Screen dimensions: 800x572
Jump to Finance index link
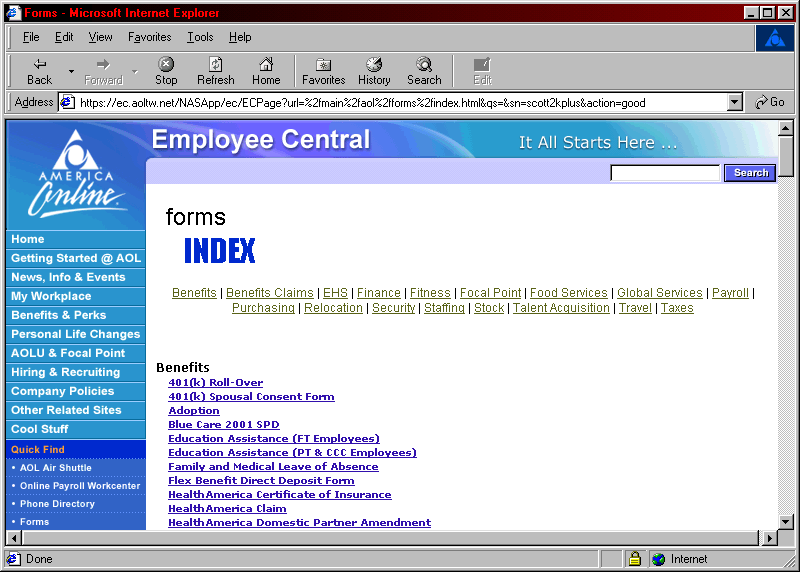(379, 293)
